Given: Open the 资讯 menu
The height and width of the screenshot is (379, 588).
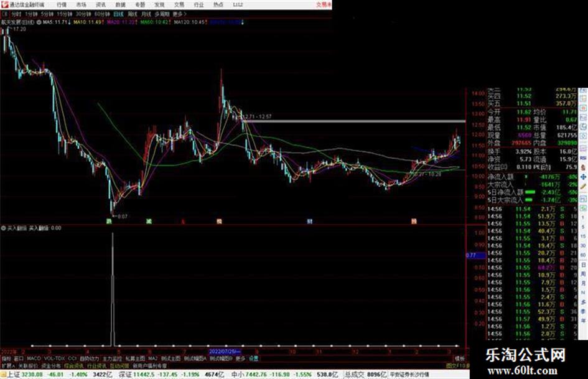Looking at the screenshot, I should (101, 5).
